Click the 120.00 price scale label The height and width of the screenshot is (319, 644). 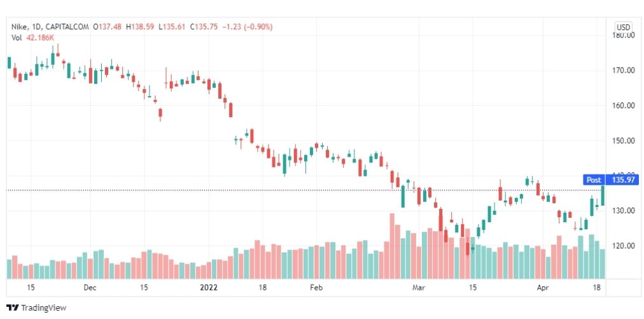point(624,246)
